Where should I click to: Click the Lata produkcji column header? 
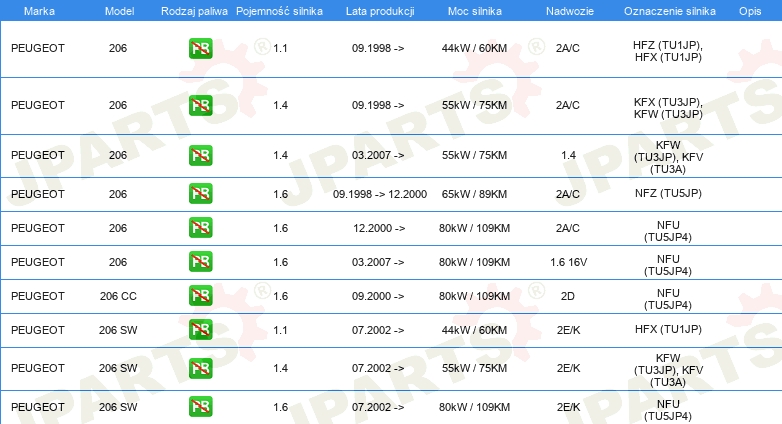[380, 11]
